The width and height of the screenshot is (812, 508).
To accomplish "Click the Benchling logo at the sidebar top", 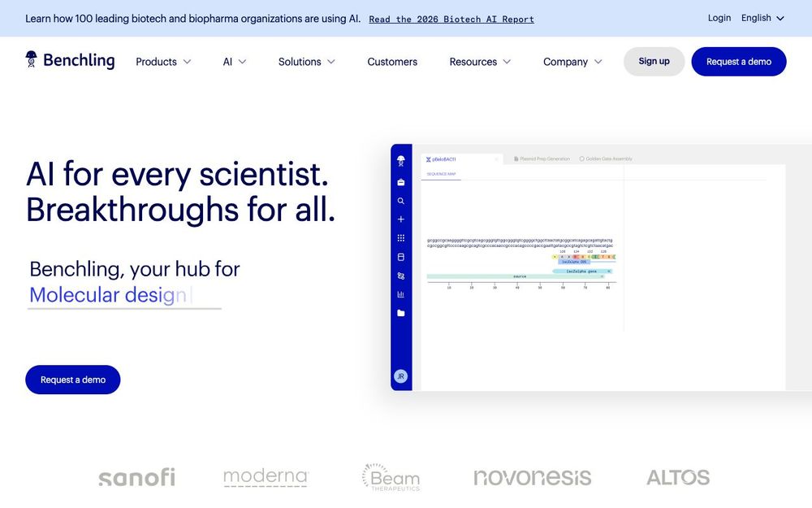I will coord(400,161).
